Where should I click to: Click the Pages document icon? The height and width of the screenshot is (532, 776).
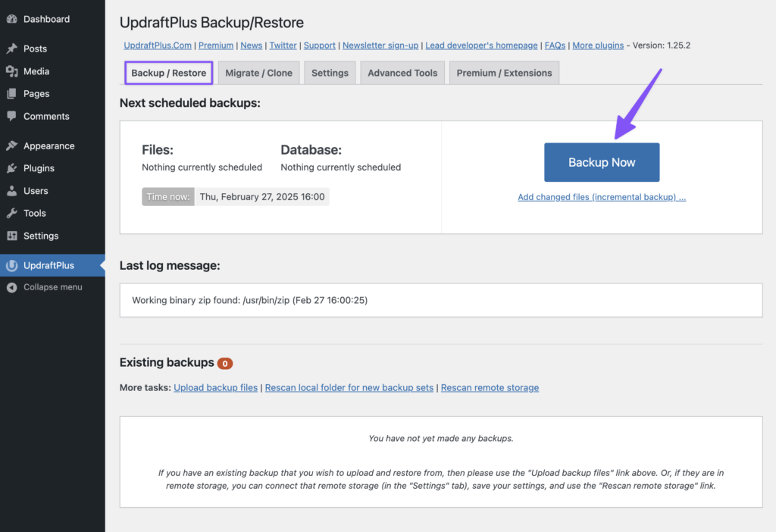point(12,93)
